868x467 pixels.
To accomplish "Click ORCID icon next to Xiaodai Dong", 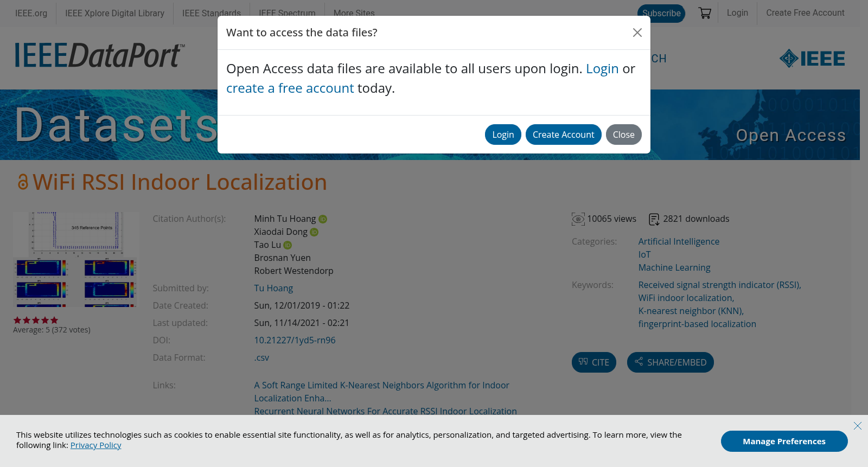I will click(x=314, y=232).
